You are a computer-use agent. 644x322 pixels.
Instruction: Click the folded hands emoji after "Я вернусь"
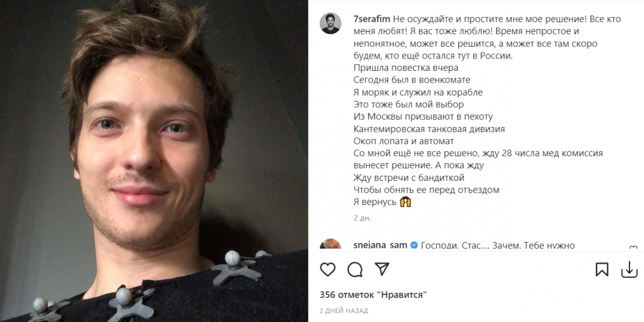pyautogui.click(x=406, y=202)
